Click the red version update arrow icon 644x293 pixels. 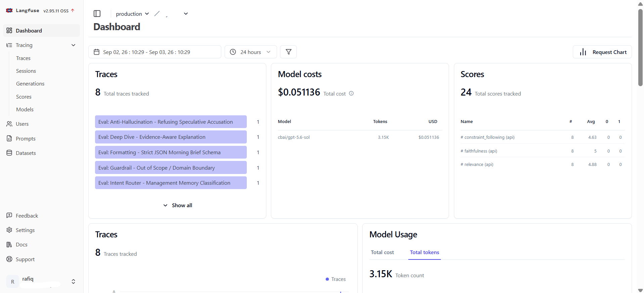pyautogui.click(x=73, y=10)
